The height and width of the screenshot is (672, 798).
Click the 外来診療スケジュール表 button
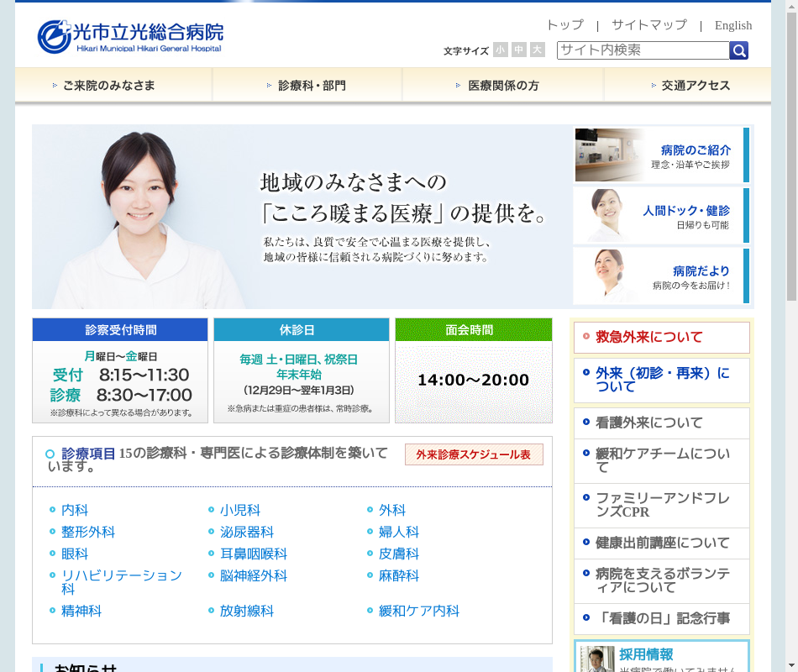[474, 454]
